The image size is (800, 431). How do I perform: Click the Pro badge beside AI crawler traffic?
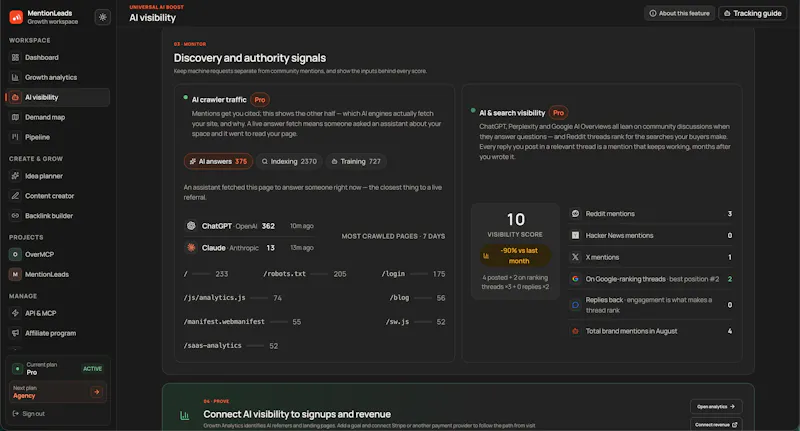pos(260,100)
